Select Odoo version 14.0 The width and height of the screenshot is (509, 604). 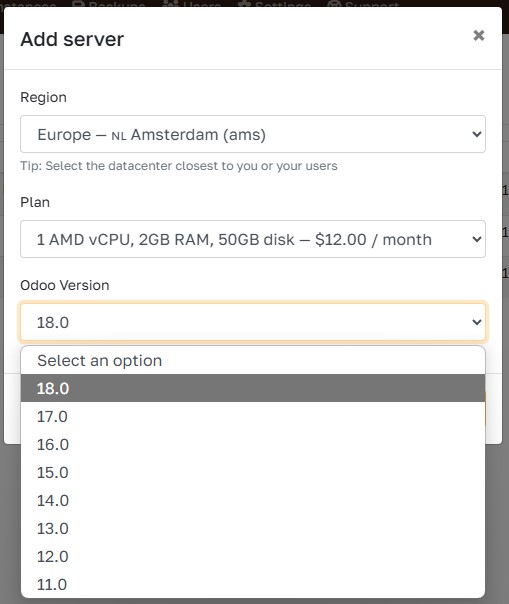[253, 500]
